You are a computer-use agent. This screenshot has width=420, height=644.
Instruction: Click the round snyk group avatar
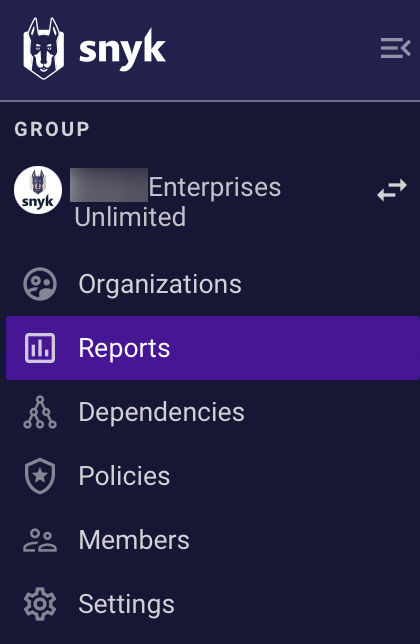[38, 190]
